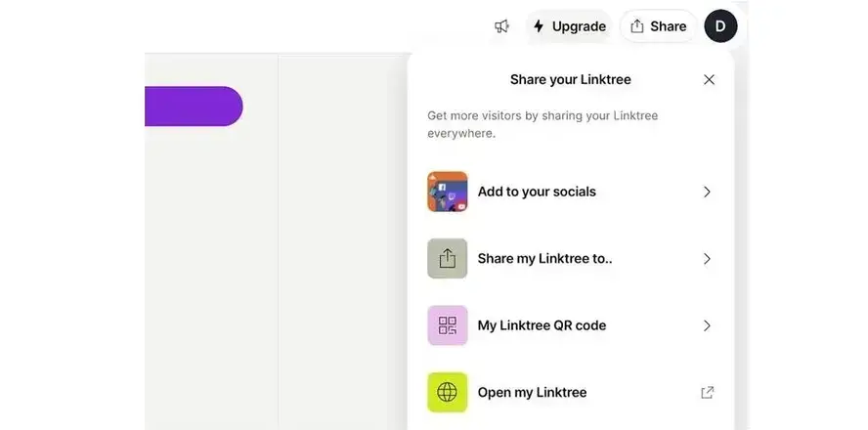Click the external link icon for Open my Linktree

point(708,393)
